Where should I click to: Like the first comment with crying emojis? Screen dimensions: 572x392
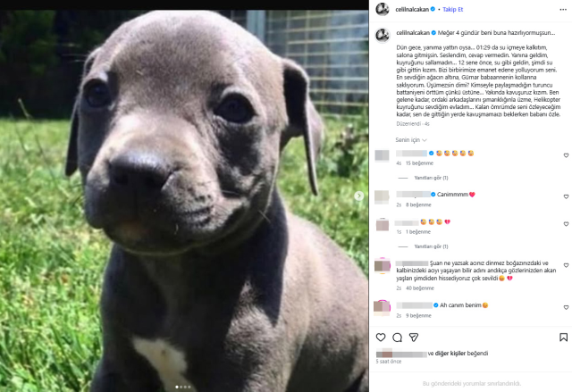tap(566, 155)
